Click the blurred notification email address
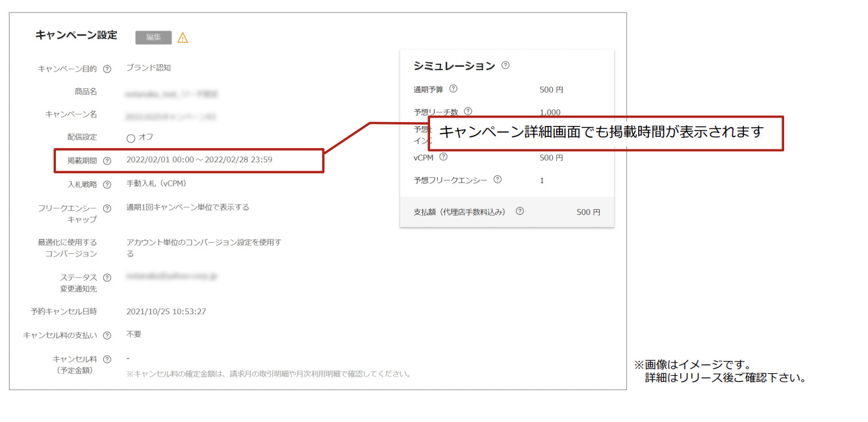This screenshot has width=868, height=422. (172, 276)
